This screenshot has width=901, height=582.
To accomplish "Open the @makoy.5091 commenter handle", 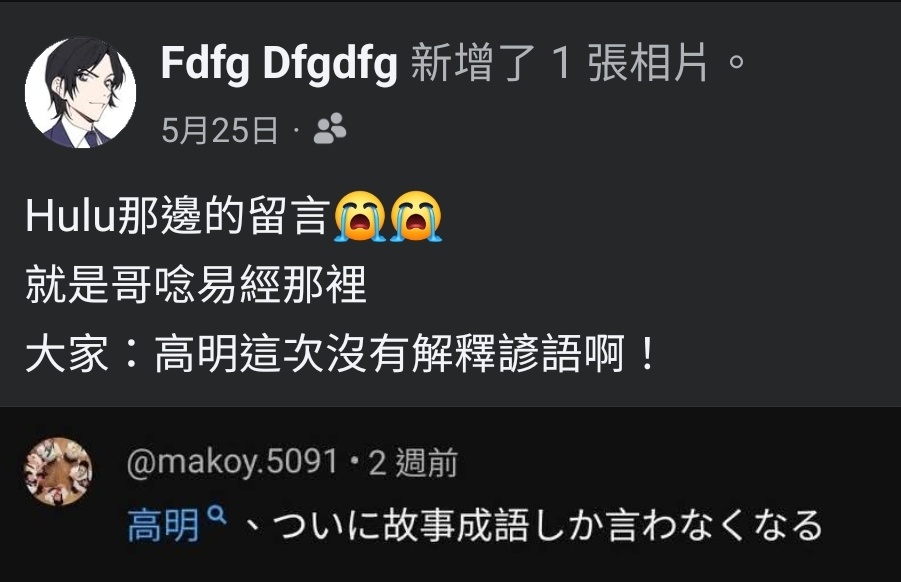I will pos(232,462).
